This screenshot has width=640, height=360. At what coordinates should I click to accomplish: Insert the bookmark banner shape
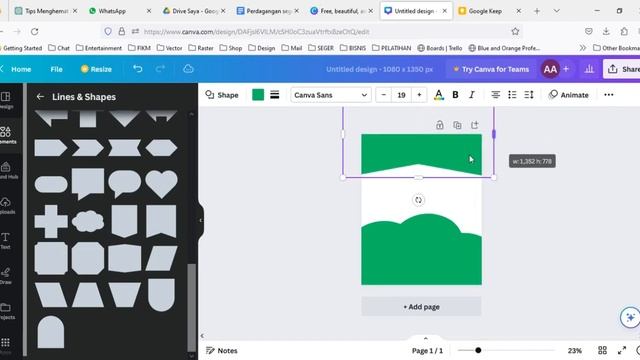click(x=161, y=221)
